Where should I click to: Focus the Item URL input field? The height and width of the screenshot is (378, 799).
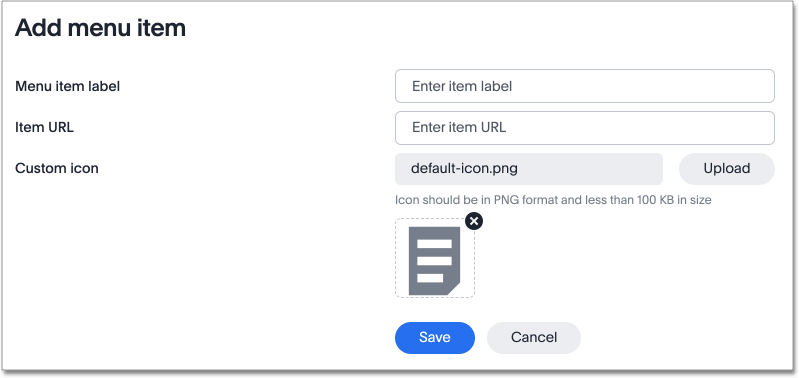[x=584, y=128]
